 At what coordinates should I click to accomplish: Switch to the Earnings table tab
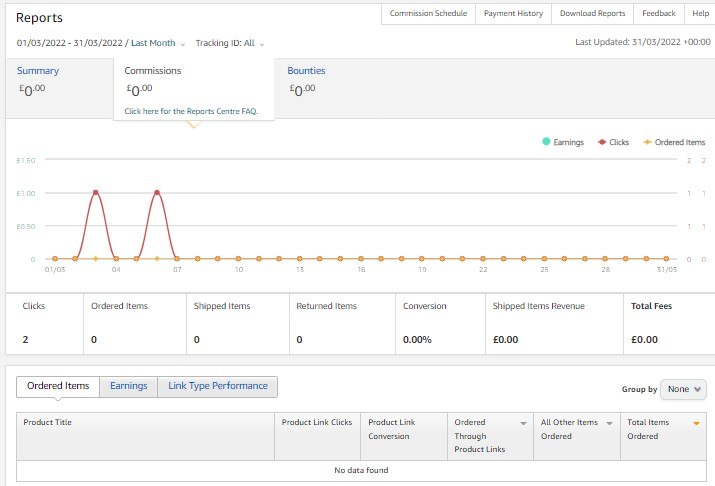click(129, 386)
